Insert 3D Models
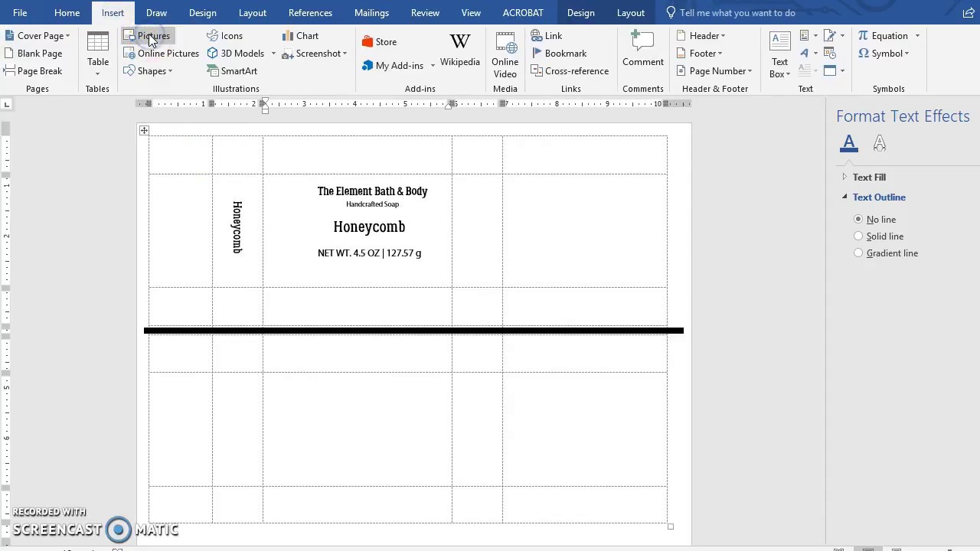 [x=236, y=54]
